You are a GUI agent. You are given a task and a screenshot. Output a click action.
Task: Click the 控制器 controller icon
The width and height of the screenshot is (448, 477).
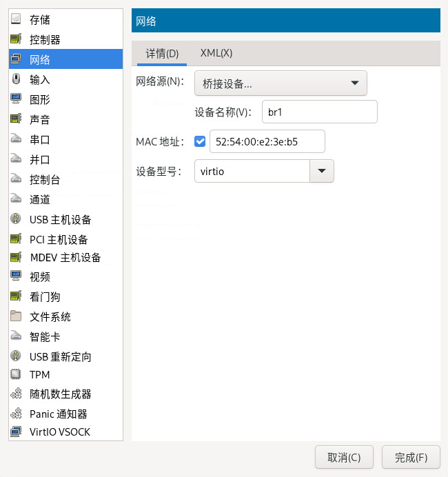tap(17, 40)
